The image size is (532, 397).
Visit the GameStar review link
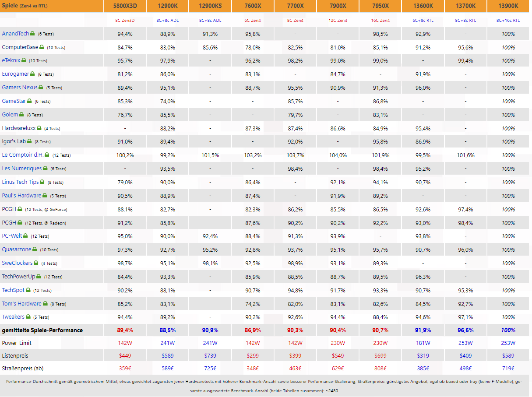(x=14, y=101)
